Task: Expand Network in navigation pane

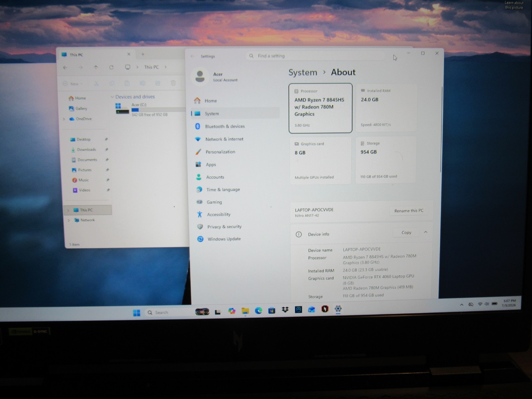Action: pos(69,220)
